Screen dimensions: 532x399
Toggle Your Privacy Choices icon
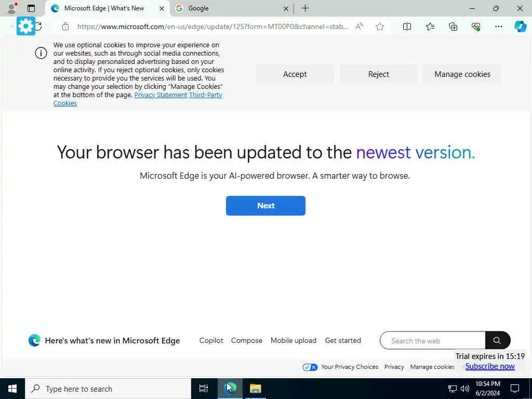[310, 367]
